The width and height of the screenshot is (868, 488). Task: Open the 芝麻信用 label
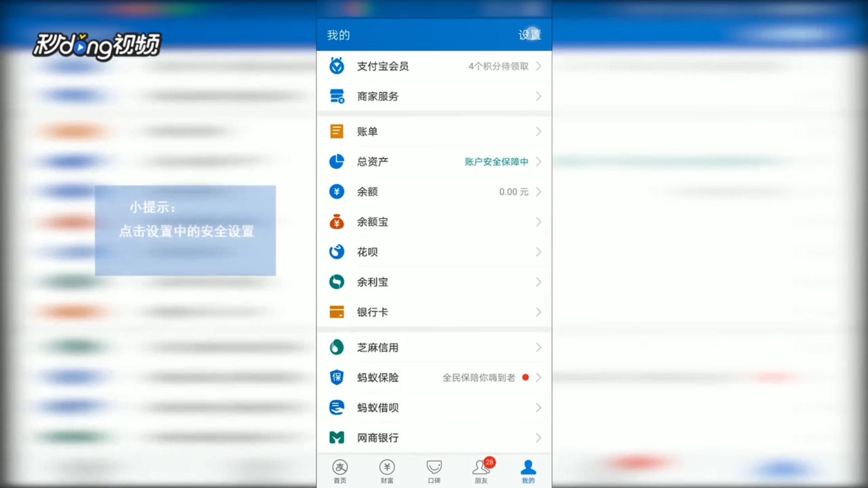(x=378, y=347)
